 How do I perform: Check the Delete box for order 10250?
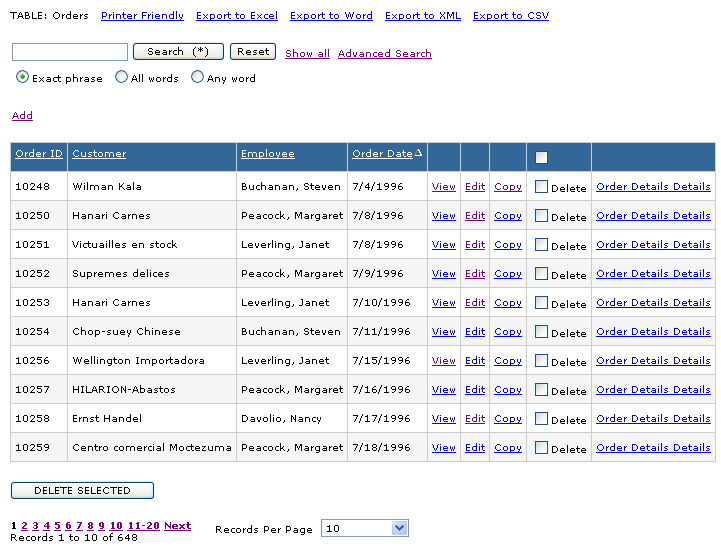coord(542,216)
